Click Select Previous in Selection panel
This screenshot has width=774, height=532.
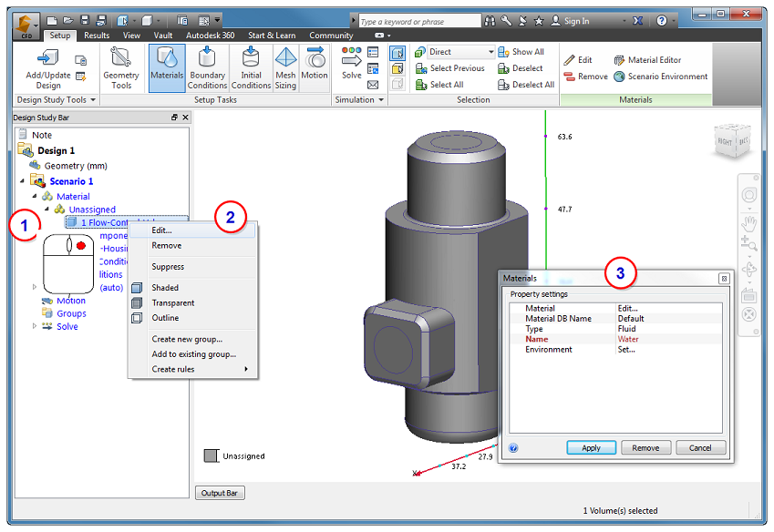(449, 68)
